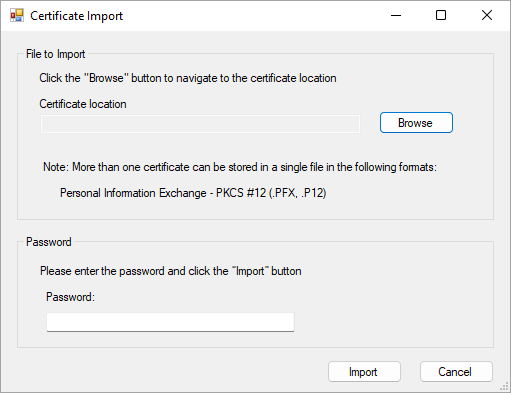This screenshot has width=511, height=393.
Task: Click the Certificate location text box
Action: tap(200, 124)
